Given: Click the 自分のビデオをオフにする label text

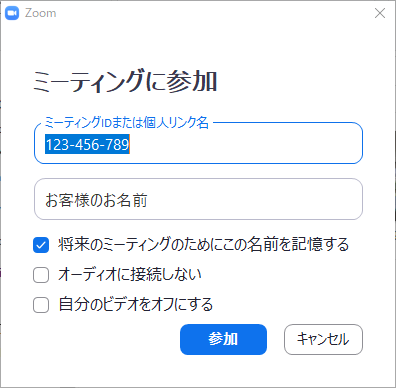Looking at the screenshot, I should pyautogui.click(x=136, y=304).
